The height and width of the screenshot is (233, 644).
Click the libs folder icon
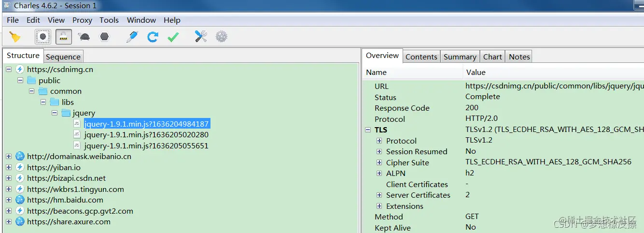55,102
